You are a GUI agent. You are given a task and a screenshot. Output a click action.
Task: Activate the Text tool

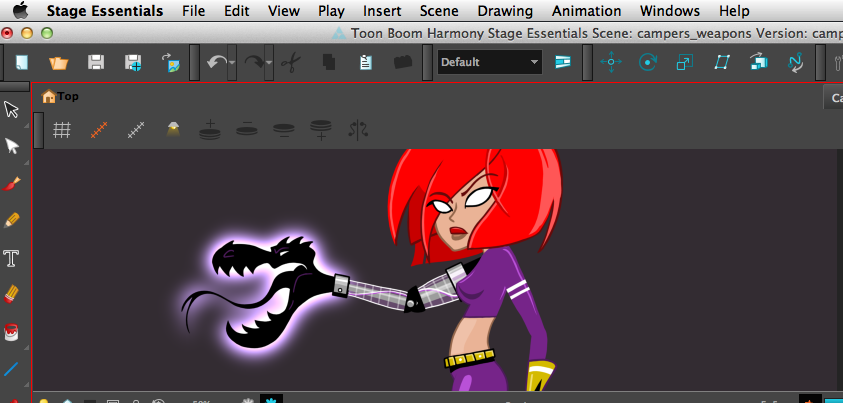[11, 258]
